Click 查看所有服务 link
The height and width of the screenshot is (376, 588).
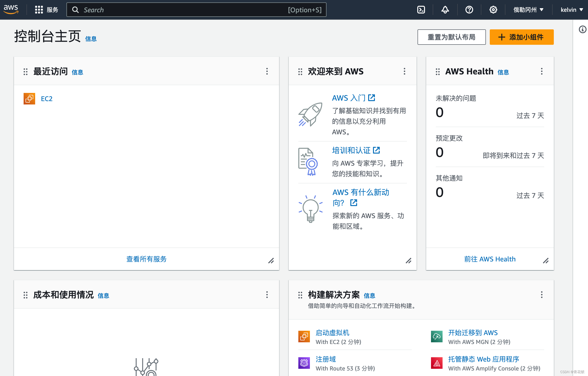(x=146, y=259)
